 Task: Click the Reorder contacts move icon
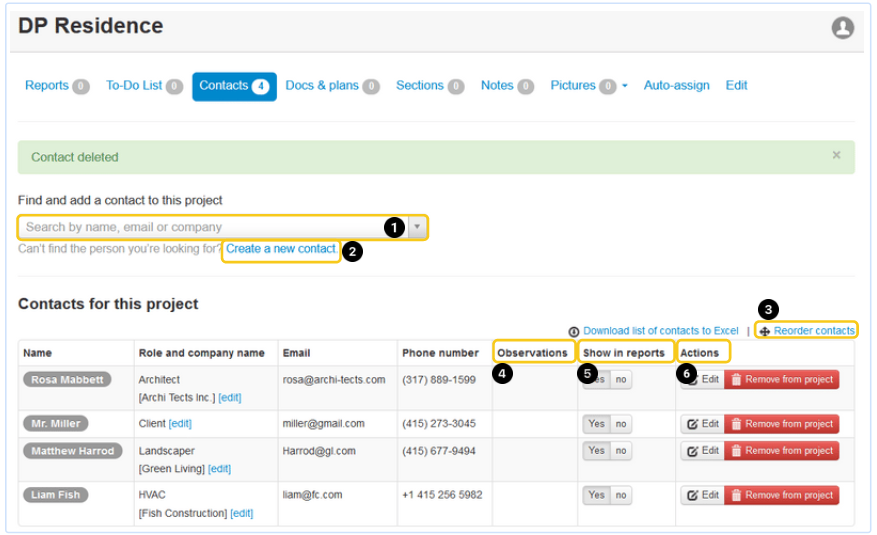(764, 332)
